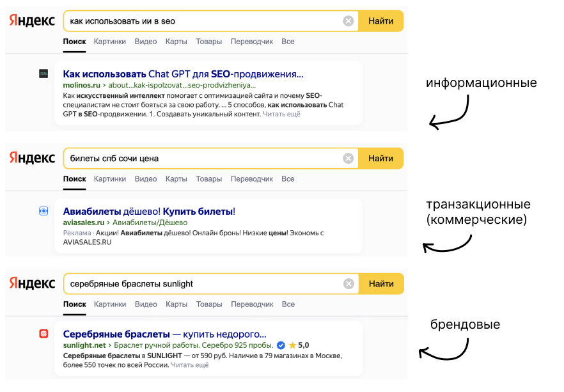
Task: Expand the Все menu in first search bar
Action: click(x=288, y=42)
